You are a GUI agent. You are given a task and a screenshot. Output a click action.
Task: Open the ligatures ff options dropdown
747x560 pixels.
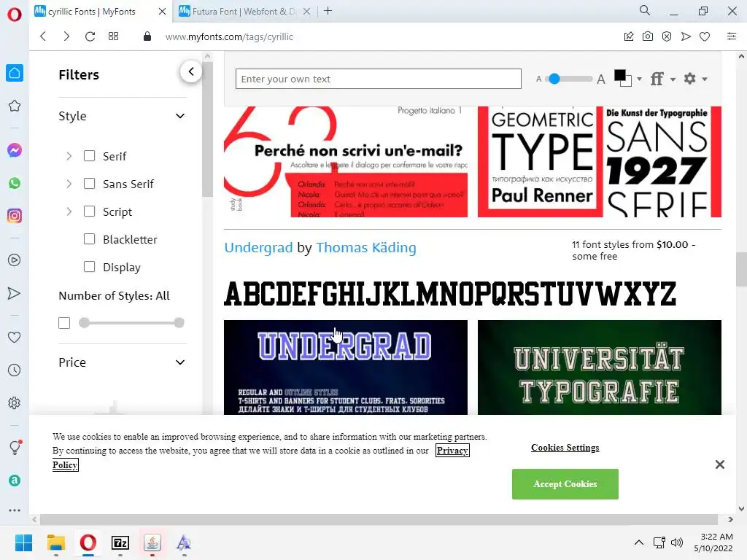tap(663, 79)
